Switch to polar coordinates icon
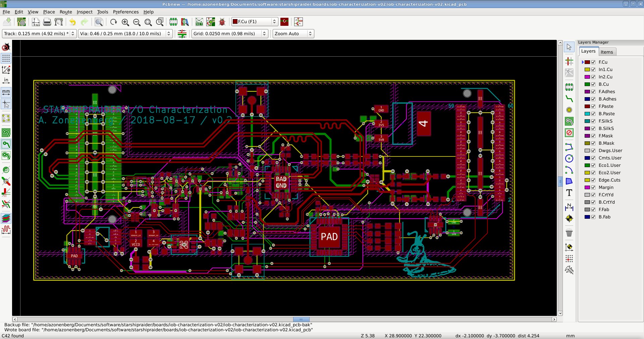The width and height of the screenshot is (644, 339). 6,70
